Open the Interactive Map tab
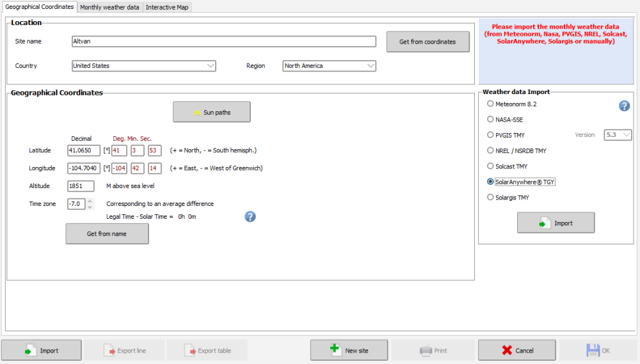 [168, 7]
